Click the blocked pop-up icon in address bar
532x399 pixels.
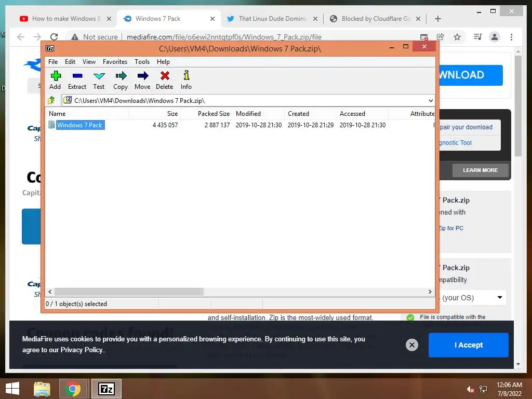(424, 37)
